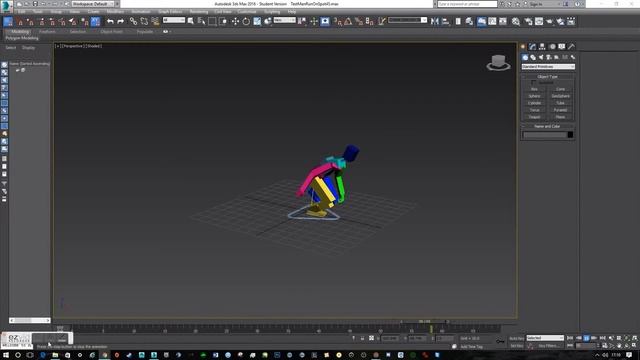This screenshot has height=360, width=640.
Task: Open the Display command panel tab
Action: point(562,47)
